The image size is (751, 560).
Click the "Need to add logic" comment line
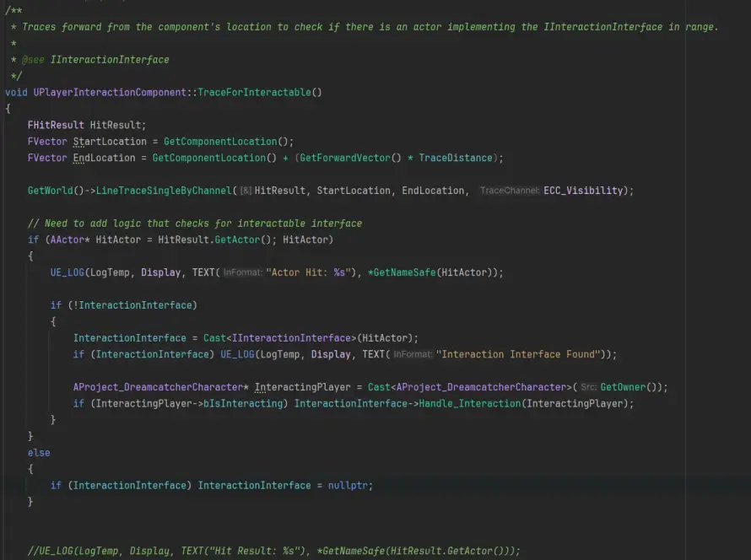coord(194,223)
